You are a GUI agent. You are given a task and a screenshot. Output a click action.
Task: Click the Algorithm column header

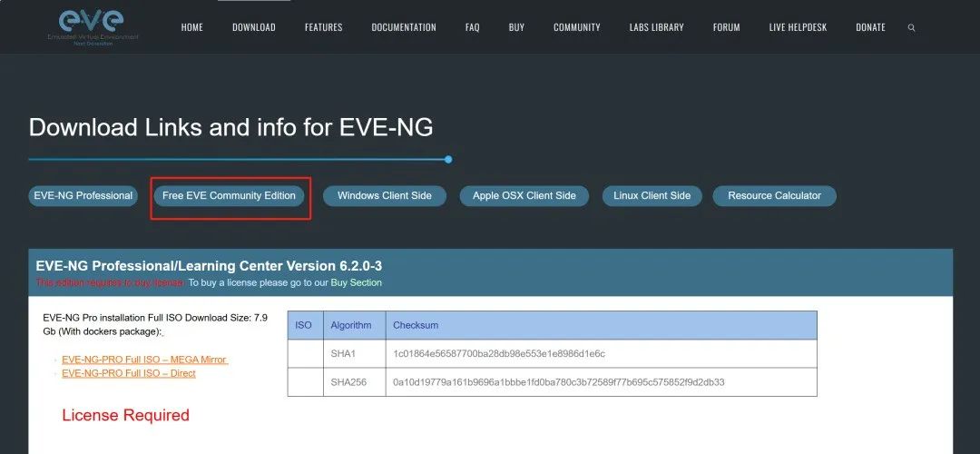point(355,325)
